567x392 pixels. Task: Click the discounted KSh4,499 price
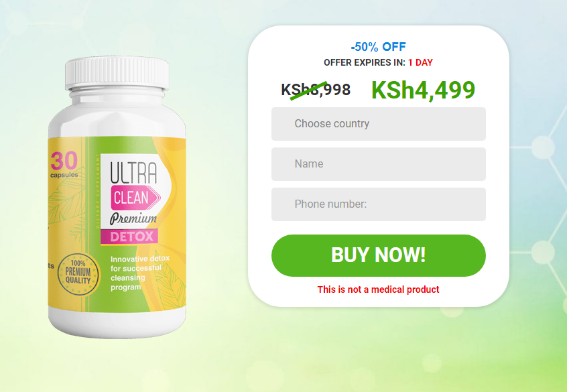423,90
